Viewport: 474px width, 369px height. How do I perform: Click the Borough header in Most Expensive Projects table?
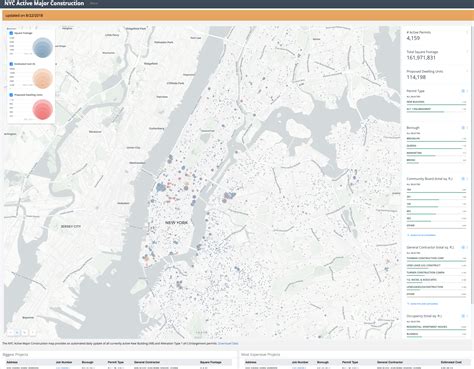tap(323, 362)
